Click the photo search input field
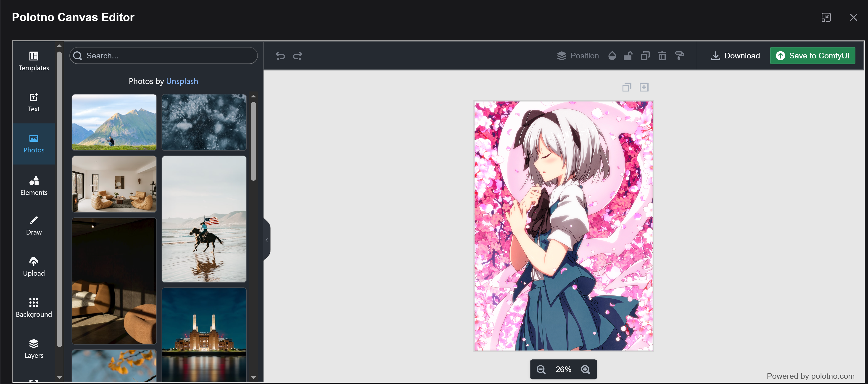868x384 pixels. pyautogui.click(x=164, y=56)
